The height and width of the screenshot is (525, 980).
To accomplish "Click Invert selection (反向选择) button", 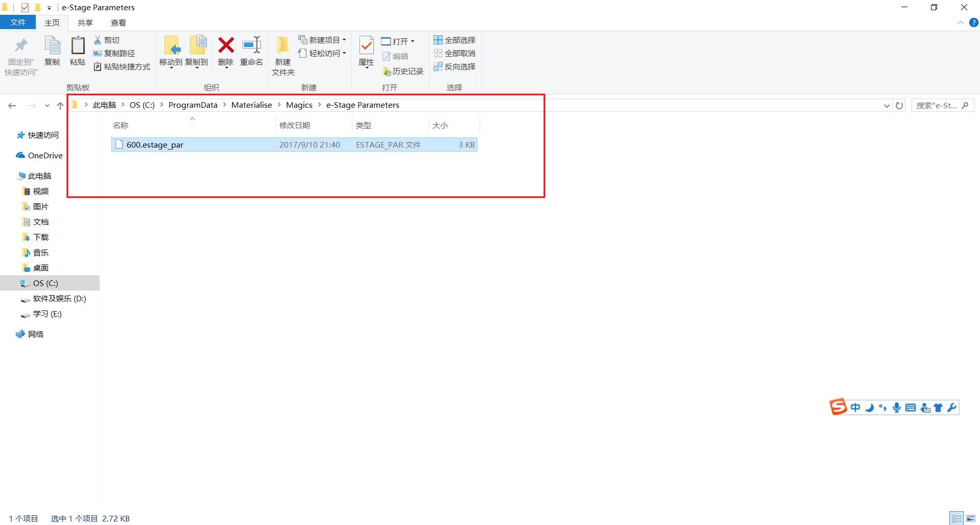I will (x=455, y=66).
